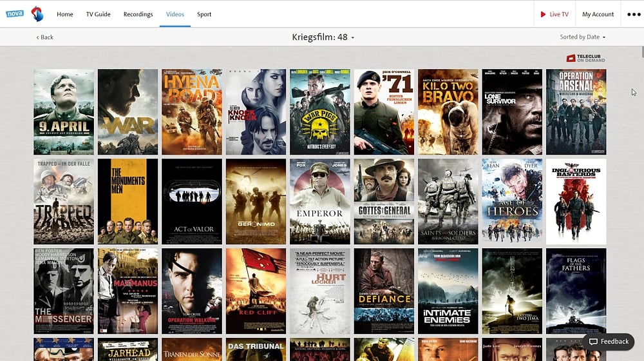Open the Das Tribunal poster
The height and width of the screenshot is (361, 644).
(256, 349)
